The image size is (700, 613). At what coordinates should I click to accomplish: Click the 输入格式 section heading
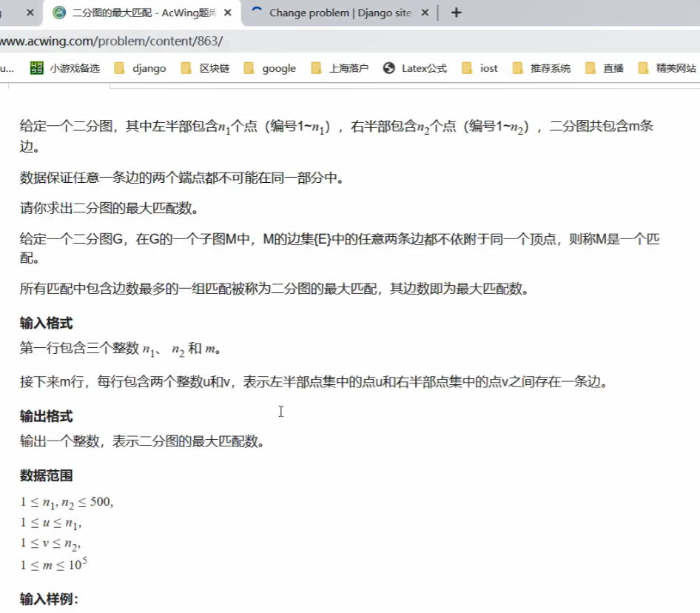pyautogui.click(x=46, y=323)
